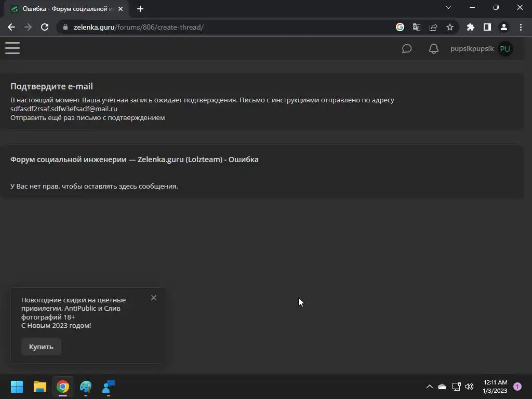532x399 pixels.
Task: Focus the zelenka.guru address bar
Action: pyautogui.click(x=224, y=27)
